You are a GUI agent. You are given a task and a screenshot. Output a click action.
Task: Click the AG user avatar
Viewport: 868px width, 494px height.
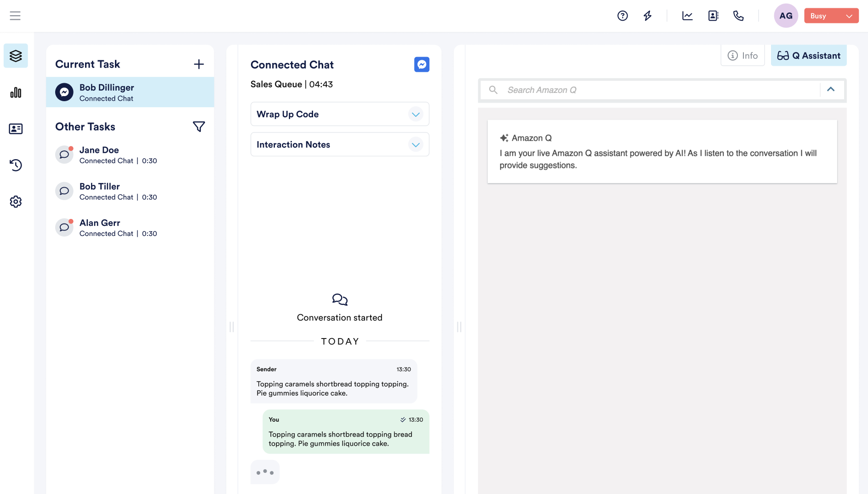point(786,16)
